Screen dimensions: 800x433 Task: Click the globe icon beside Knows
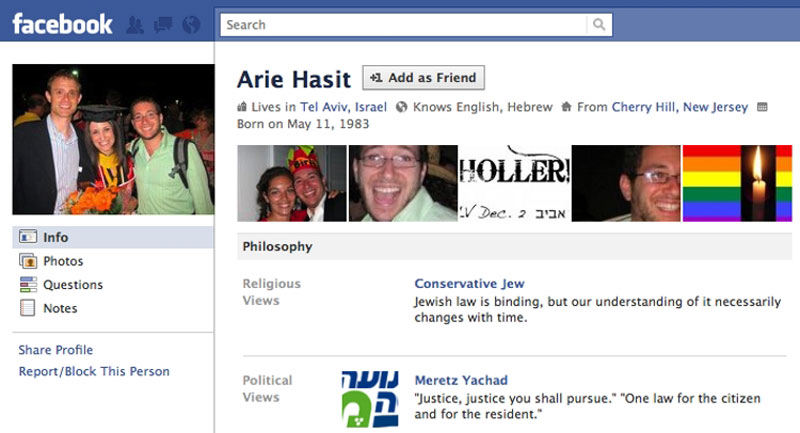(402, 107)
